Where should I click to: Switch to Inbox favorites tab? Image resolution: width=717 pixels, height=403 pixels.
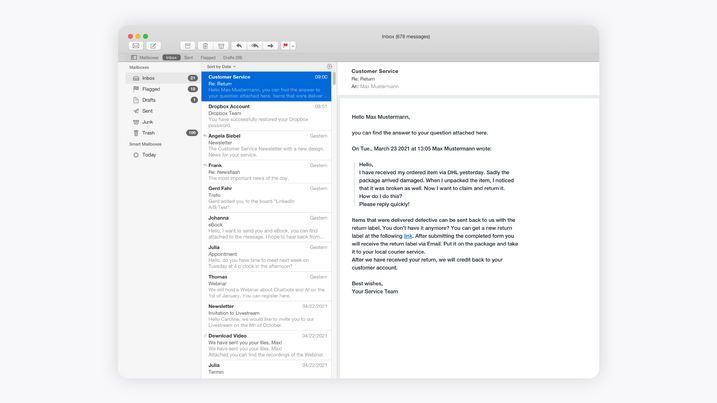tap(171, 58)
